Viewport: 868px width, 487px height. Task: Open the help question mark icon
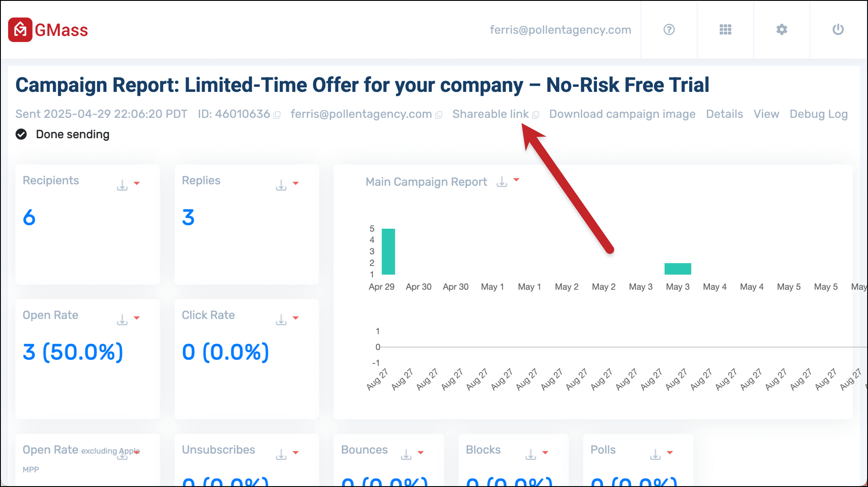pos(669,29)
